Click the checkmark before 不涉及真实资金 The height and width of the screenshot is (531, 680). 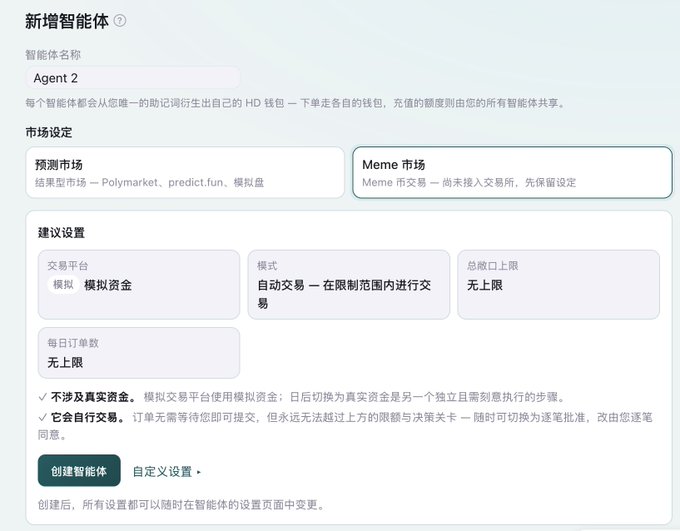coord(42,397)
